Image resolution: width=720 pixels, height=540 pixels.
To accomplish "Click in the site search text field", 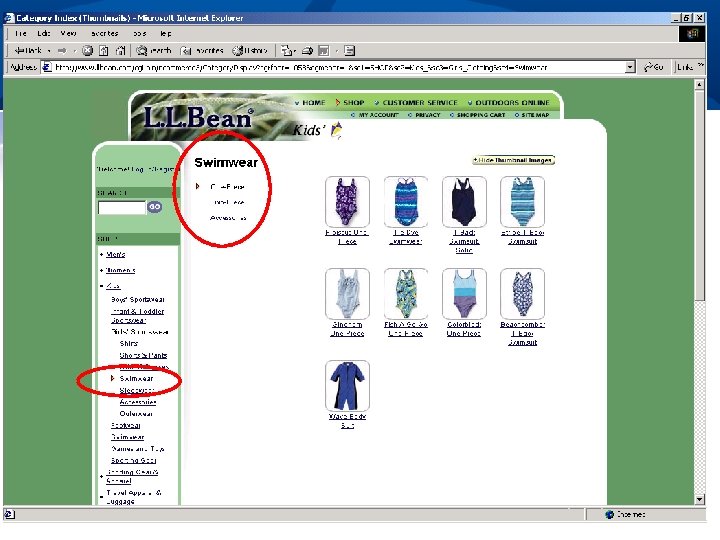I will [x=122, y=208].
